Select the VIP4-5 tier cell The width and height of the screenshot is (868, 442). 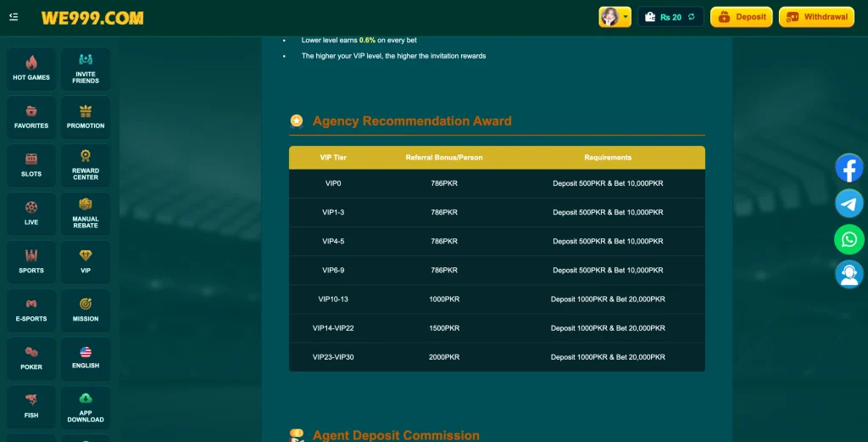point(333,241)
